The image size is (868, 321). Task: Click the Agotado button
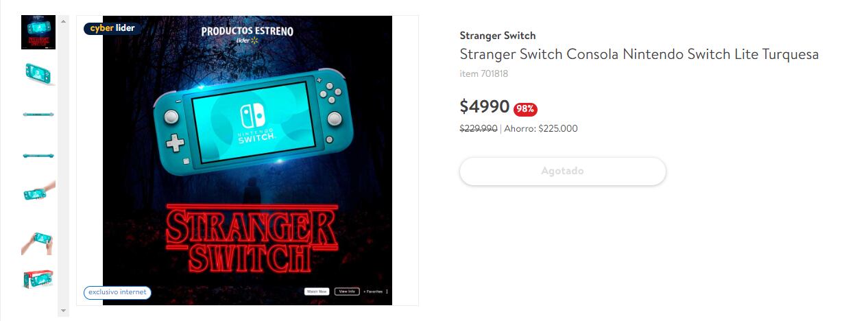[562, 171]
